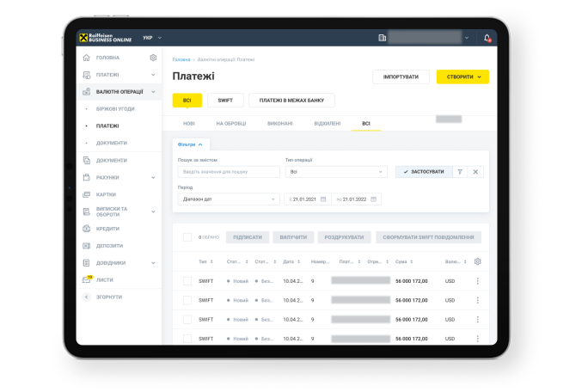
Task: Switch to the Виконані tab
Action: pyautogui.click(x=279, y=124)
